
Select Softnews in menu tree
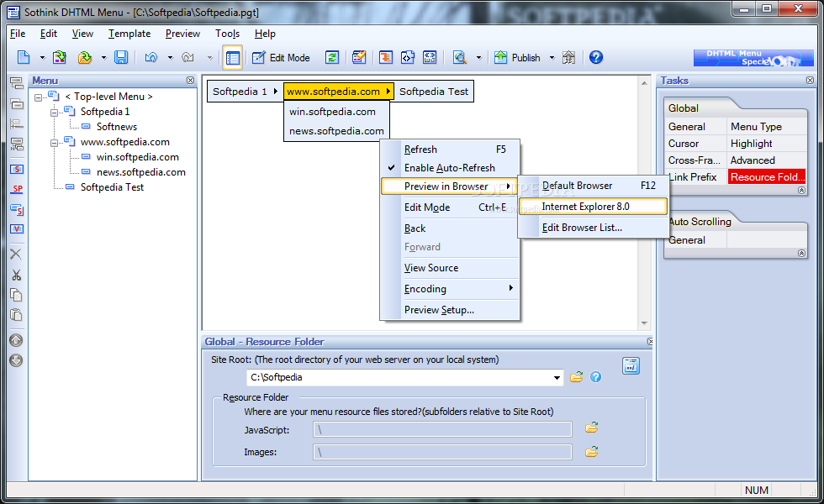pos(117,127)
